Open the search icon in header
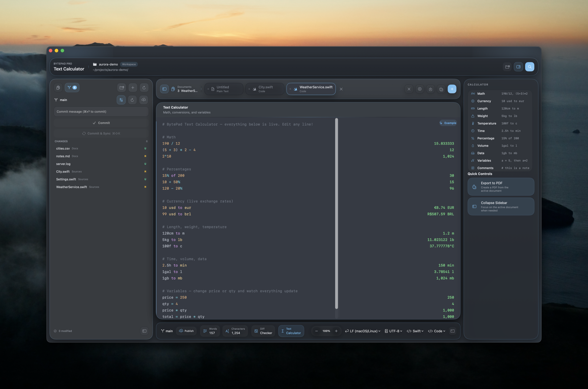588x389 pixels. [x=529, y=67]
